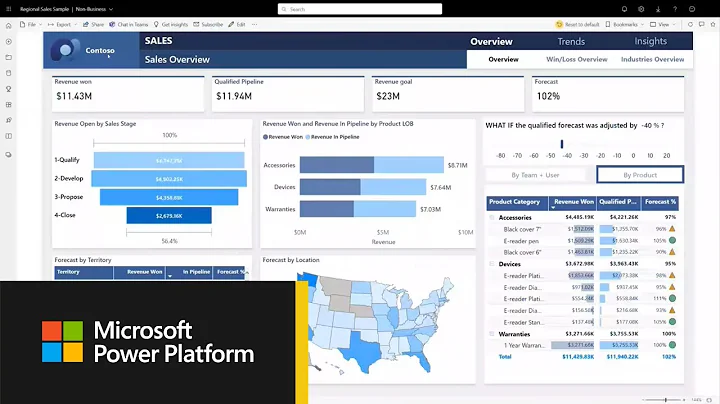Click the Accessories bar in LOB chart
Image resolution: width=720 pixels, height=404 pixels.
click(372, 165)
